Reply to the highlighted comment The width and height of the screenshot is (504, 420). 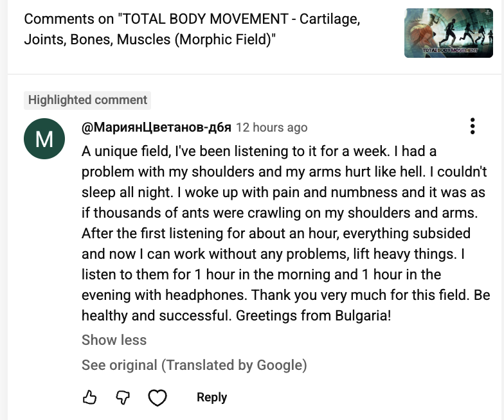click(212, 398)
